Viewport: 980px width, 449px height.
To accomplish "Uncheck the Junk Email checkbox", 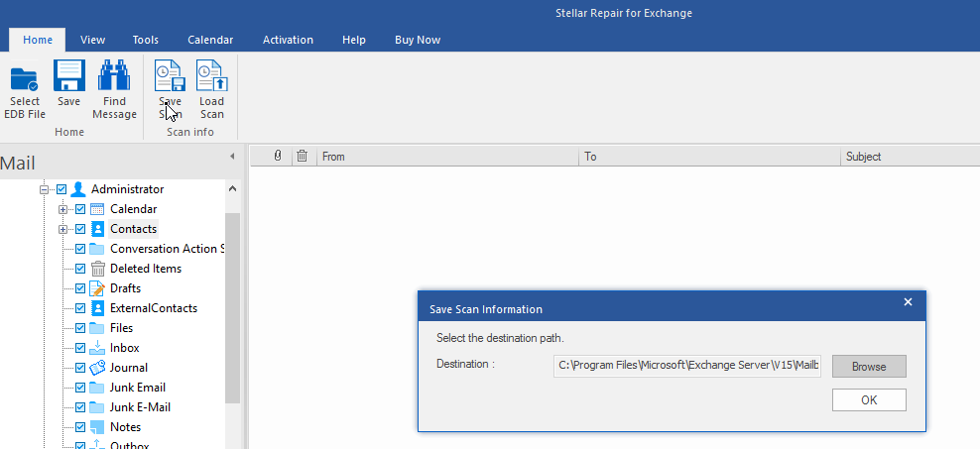I will click(80, 388).
